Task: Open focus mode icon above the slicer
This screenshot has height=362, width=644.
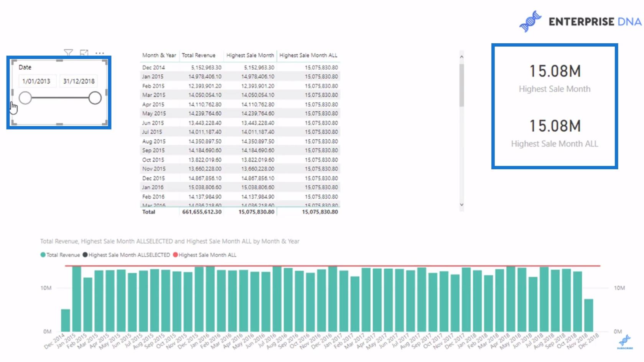Action: point(84,53)
